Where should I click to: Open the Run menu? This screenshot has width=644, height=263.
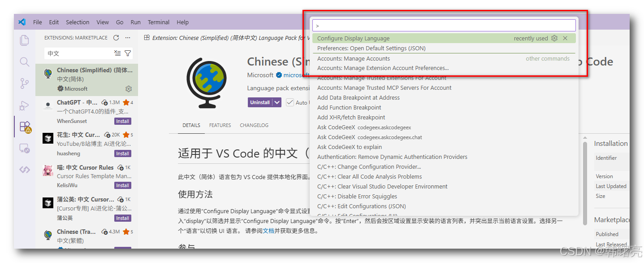pos(135,22)
